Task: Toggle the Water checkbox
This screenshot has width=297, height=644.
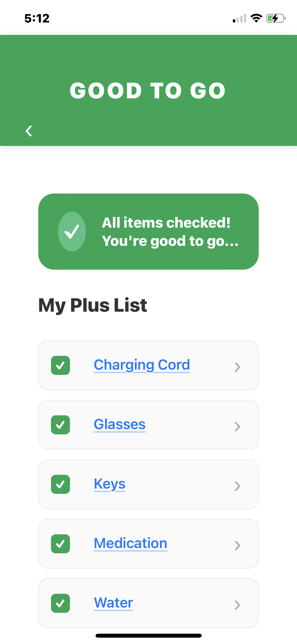Action: point(60,603)
